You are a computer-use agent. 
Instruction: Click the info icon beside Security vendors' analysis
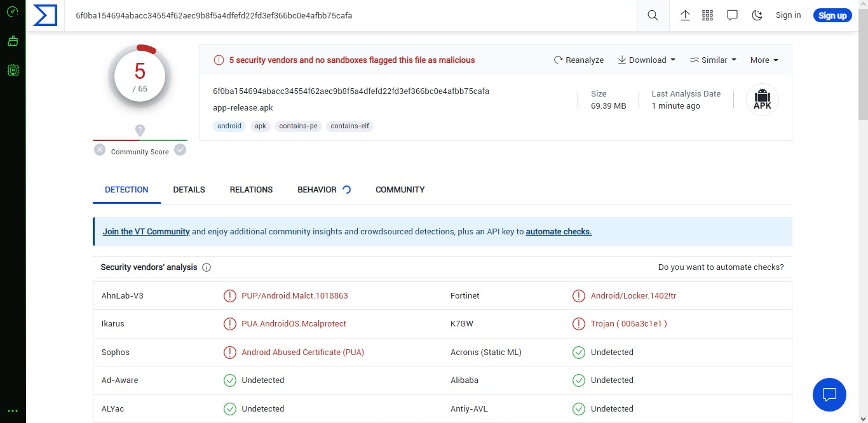pos(207,267)
